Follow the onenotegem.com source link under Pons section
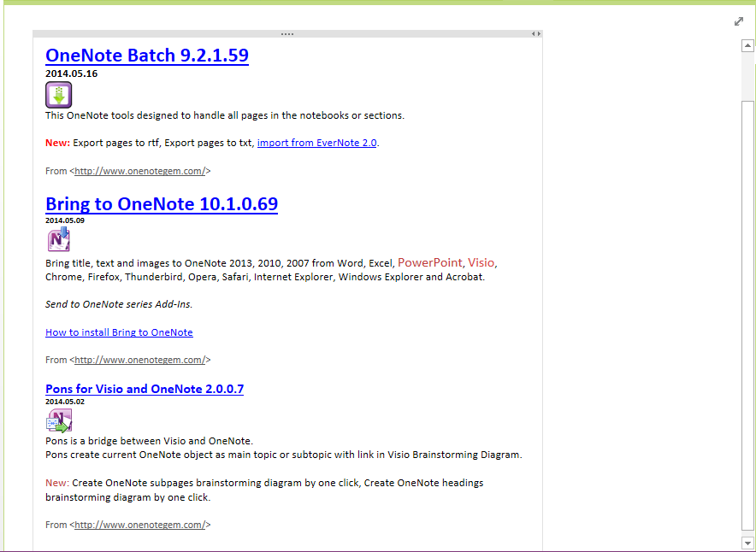Screen dimensions: 756x552 (140, 525)
